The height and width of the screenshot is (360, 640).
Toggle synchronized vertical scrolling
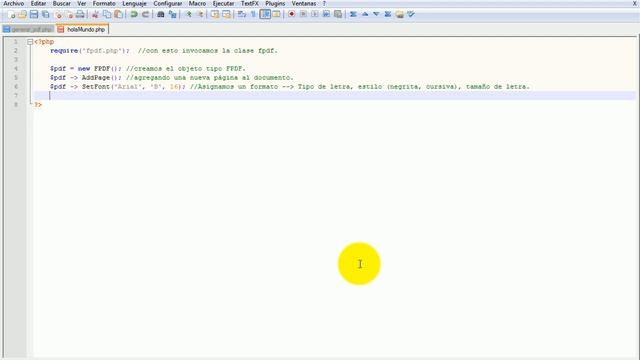point(215,15)
